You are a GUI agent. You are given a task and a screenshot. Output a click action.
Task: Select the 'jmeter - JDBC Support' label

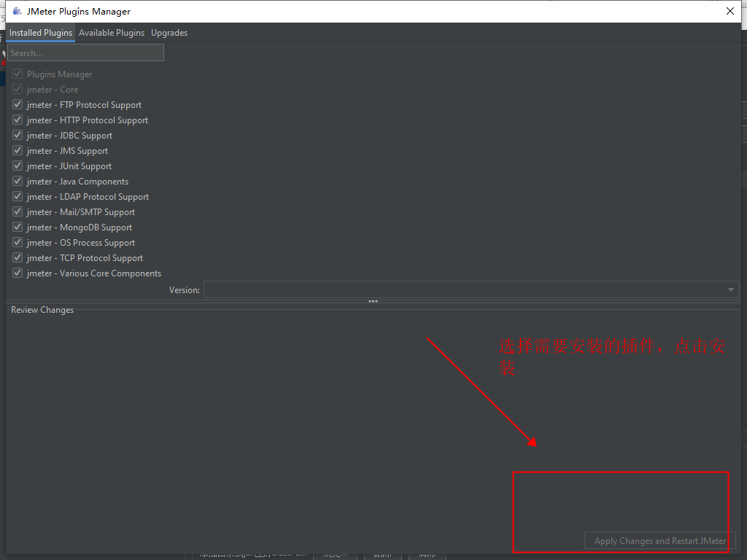pyautogui.click(x=69, y=135)
